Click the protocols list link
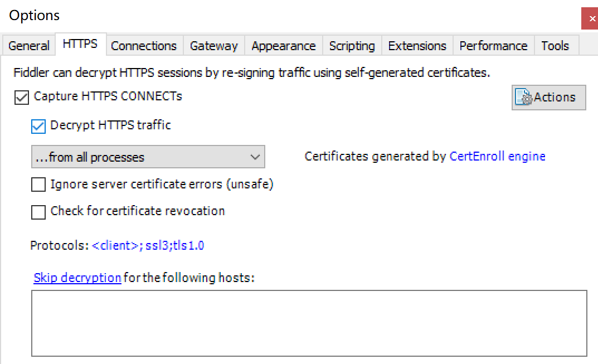 click(148, 245)
